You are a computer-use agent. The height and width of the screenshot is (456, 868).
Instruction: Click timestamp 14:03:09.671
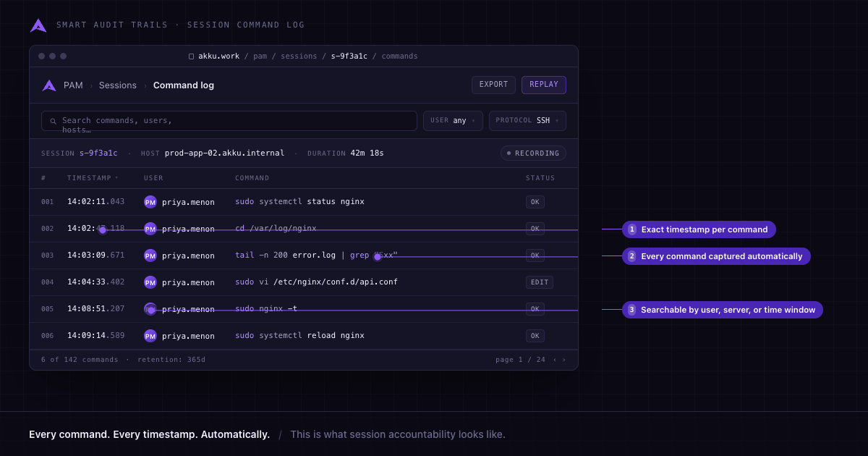(96, 256)
